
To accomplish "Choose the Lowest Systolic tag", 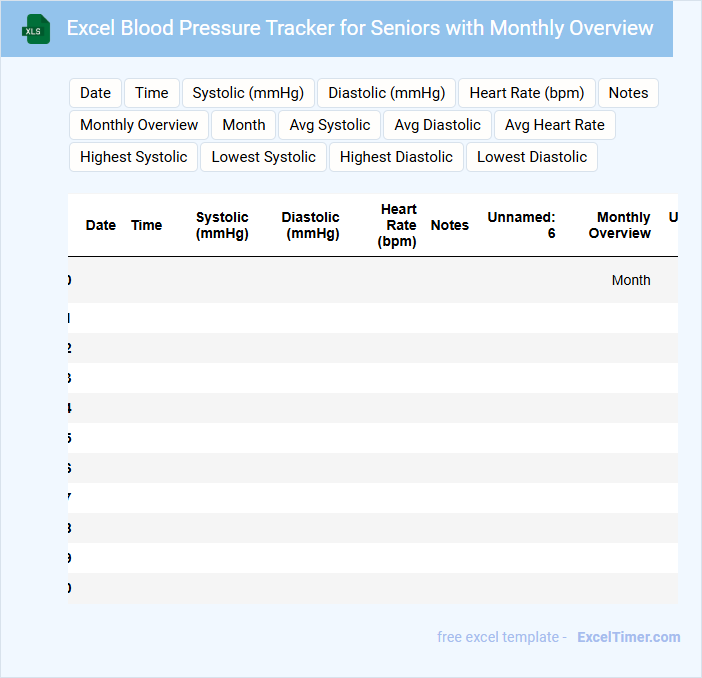I will [264, 157].
